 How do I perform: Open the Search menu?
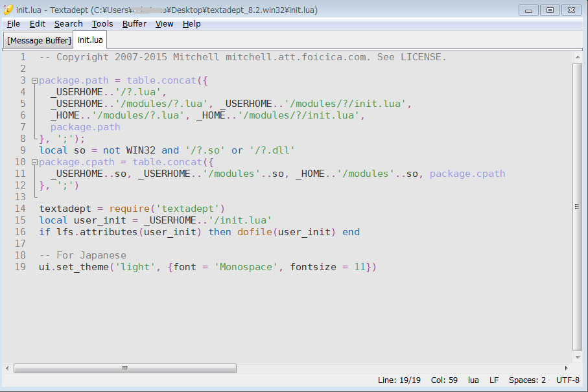[x=69, y=24]
